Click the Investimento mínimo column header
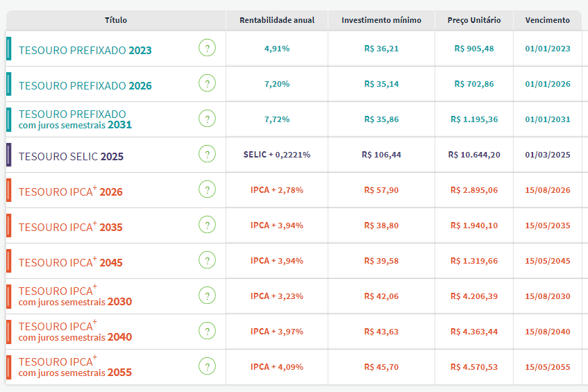Image resolution: width=588 pixels, height=392 pixels. tap(381, 20)
